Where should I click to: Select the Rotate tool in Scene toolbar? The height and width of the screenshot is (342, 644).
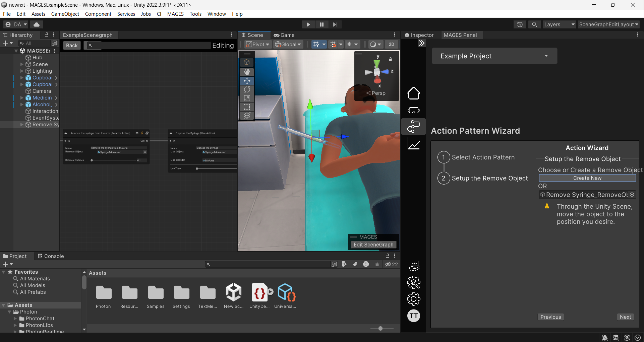pos(247,89)
